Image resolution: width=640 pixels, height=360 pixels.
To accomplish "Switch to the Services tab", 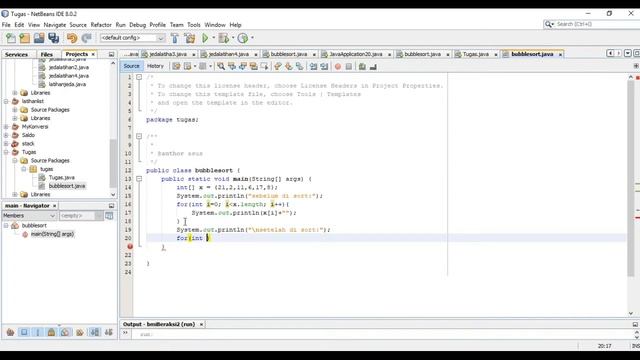I will pyautogui.click(x=16, y=54).
